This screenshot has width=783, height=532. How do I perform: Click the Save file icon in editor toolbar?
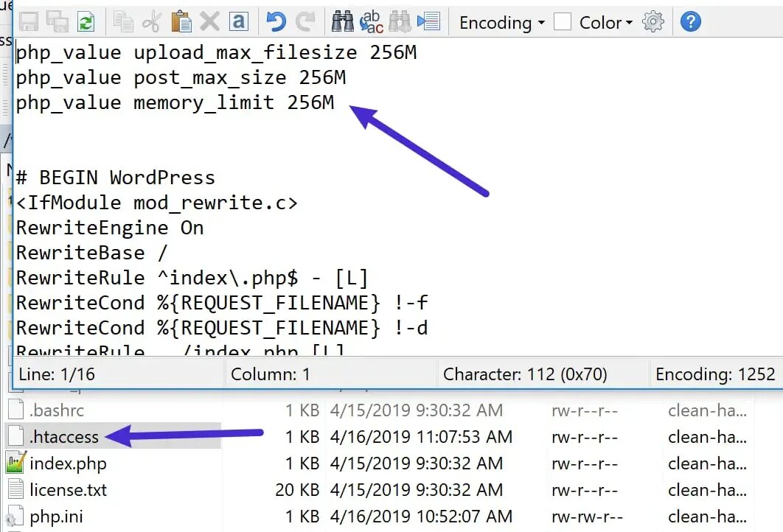pos(29,22)
